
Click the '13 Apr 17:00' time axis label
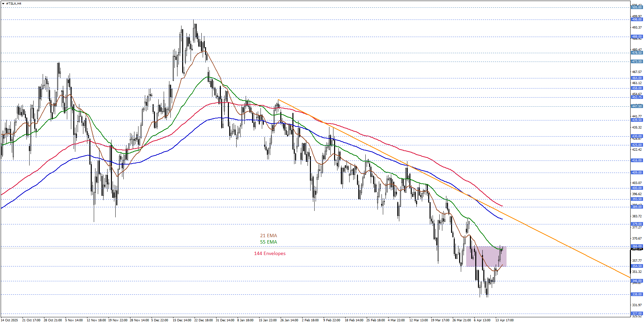click(x=504, y=320)
